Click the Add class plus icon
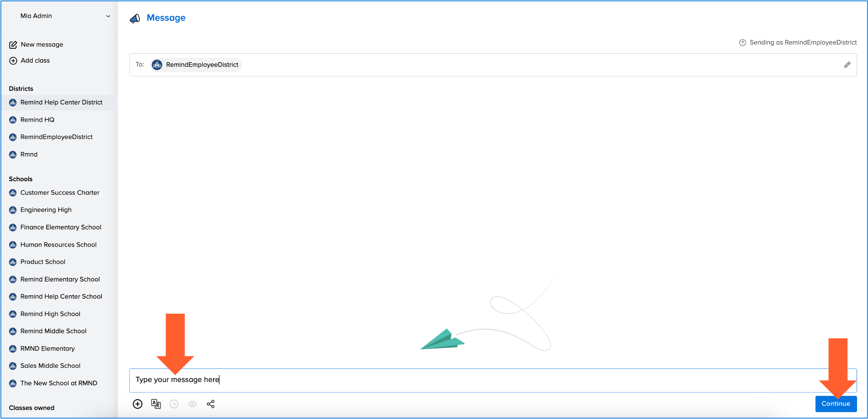868x419 pixels. (13, 61)
